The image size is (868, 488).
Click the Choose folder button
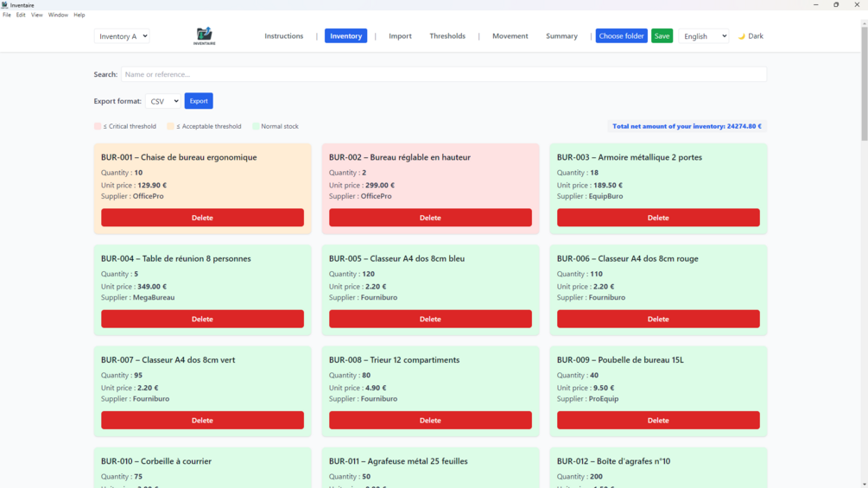click(621, 36)
